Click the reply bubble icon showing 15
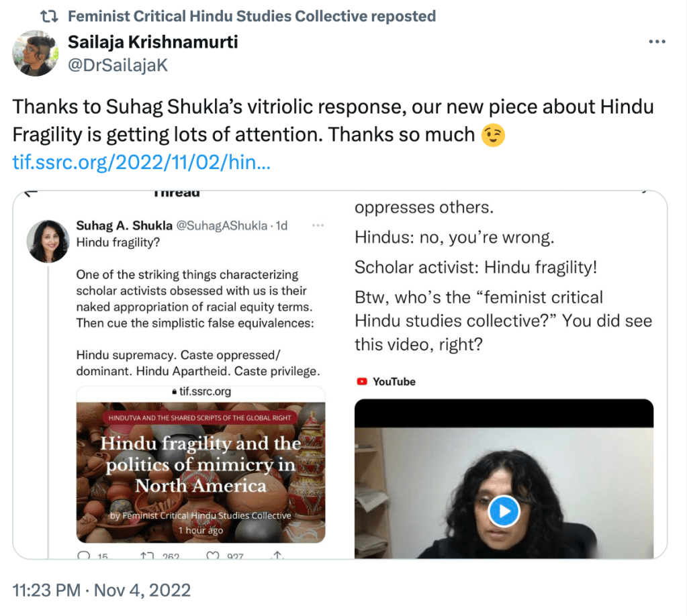Screen dimensions: 687x616 [85, 555]
